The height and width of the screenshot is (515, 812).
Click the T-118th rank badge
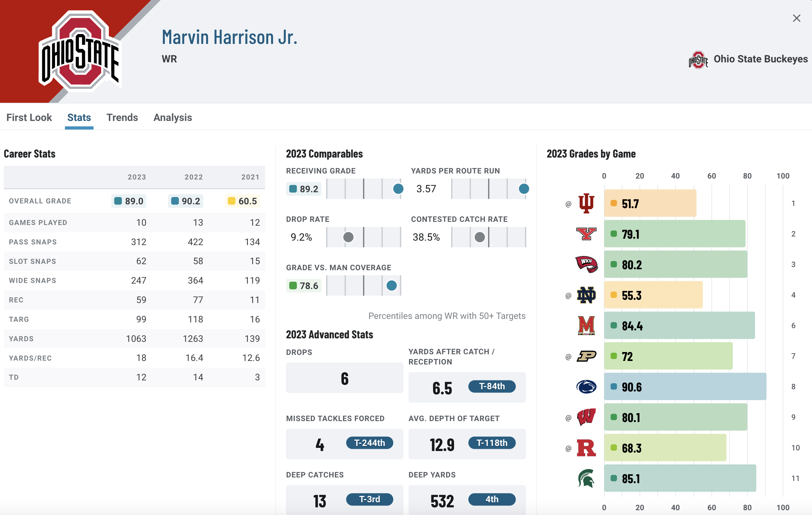click(492, 443)
